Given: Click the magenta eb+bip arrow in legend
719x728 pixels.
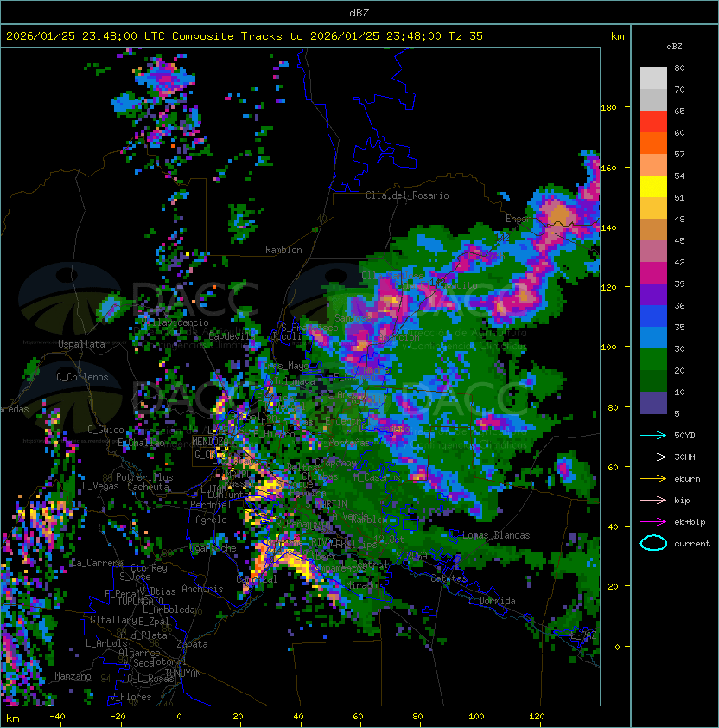Looking at the screenshot, I should pyautogui.click(x=653, y=522).
